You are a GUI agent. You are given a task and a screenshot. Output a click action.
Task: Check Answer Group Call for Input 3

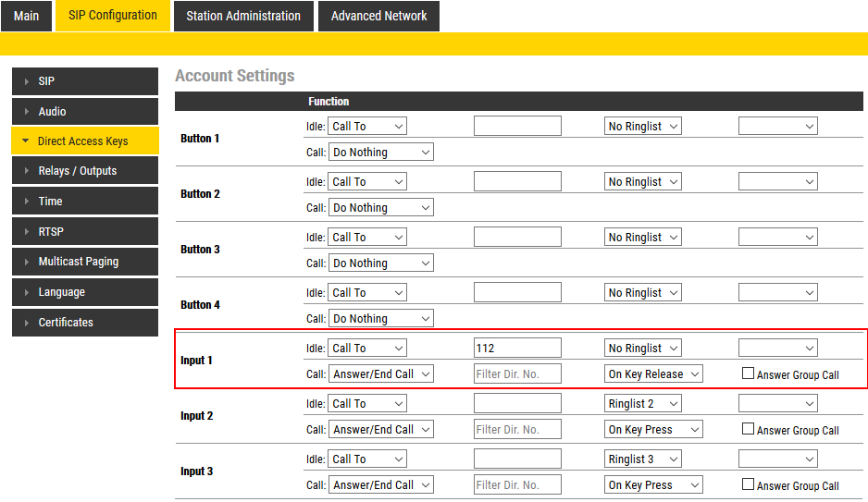pyautogui.click(x=749, y=485)
